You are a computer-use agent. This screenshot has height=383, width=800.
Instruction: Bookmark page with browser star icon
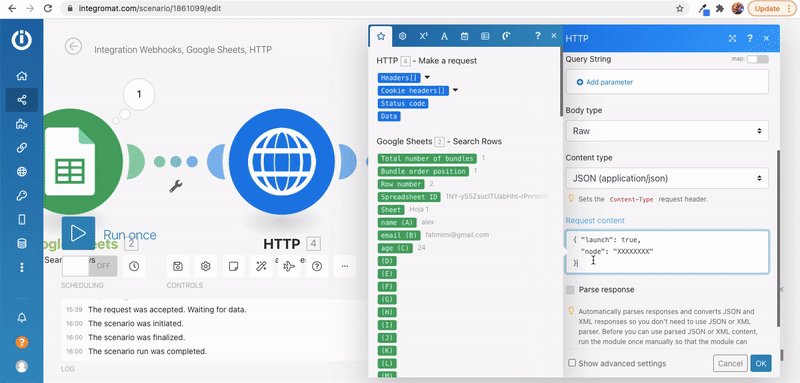click(x=680, y=9)
